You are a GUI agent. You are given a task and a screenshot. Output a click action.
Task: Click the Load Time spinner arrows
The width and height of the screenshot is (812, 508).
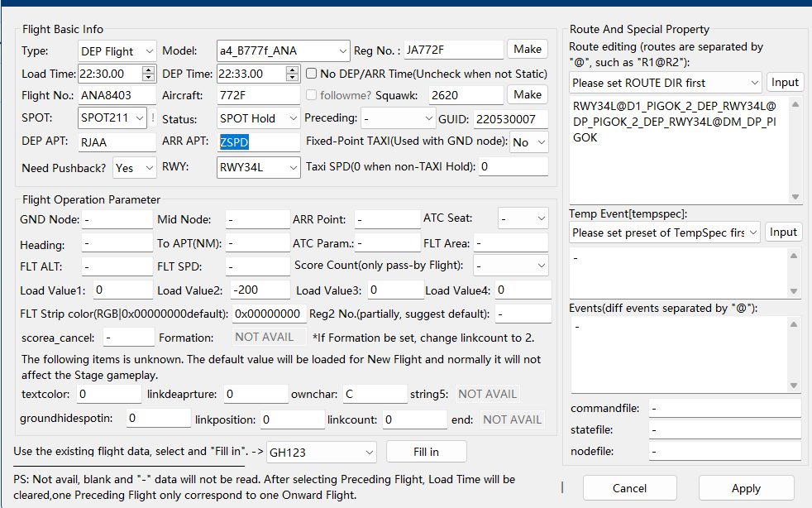click(x=149, y=74)
